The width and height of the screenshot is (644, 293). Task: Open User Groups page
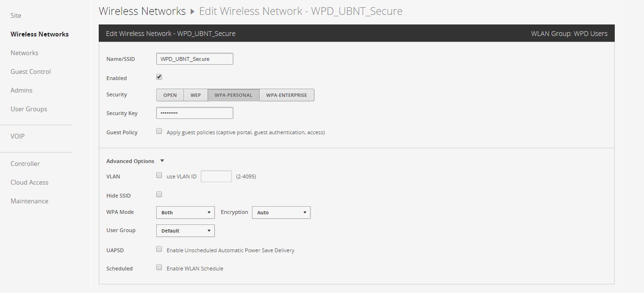tap(29, 109)
